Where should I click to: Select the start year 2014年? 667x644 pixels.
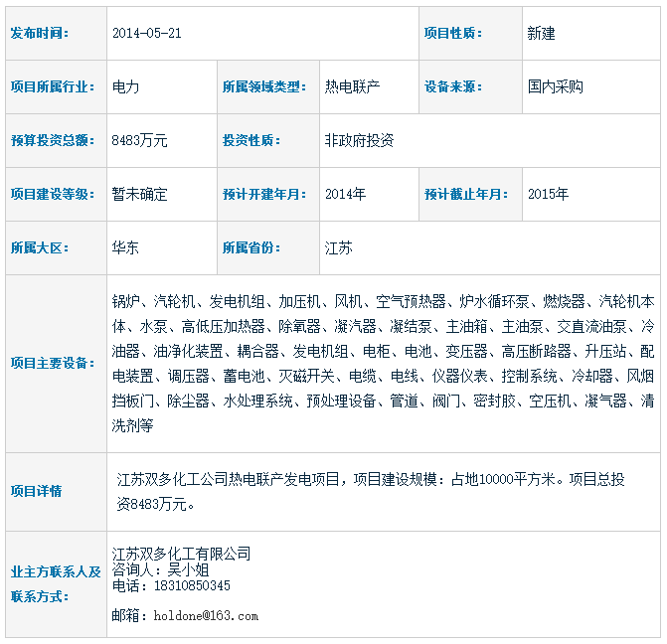[x=345, y=194]
